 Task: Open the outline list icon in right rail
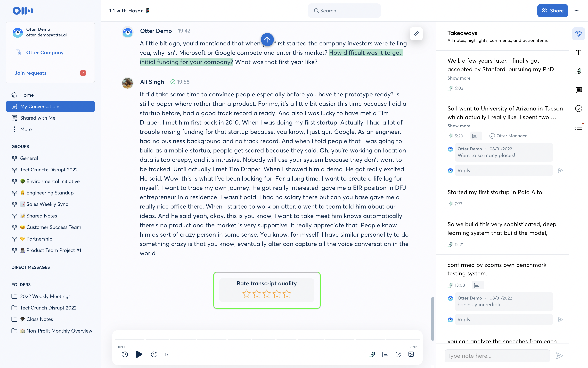[x=579, y=127]
